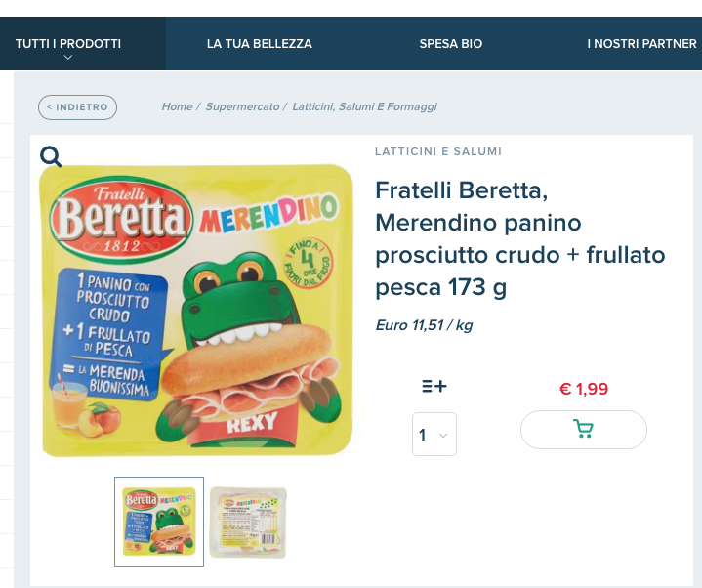
Task: Show the back-of-package thumbnail image
Action: (248, 523)
